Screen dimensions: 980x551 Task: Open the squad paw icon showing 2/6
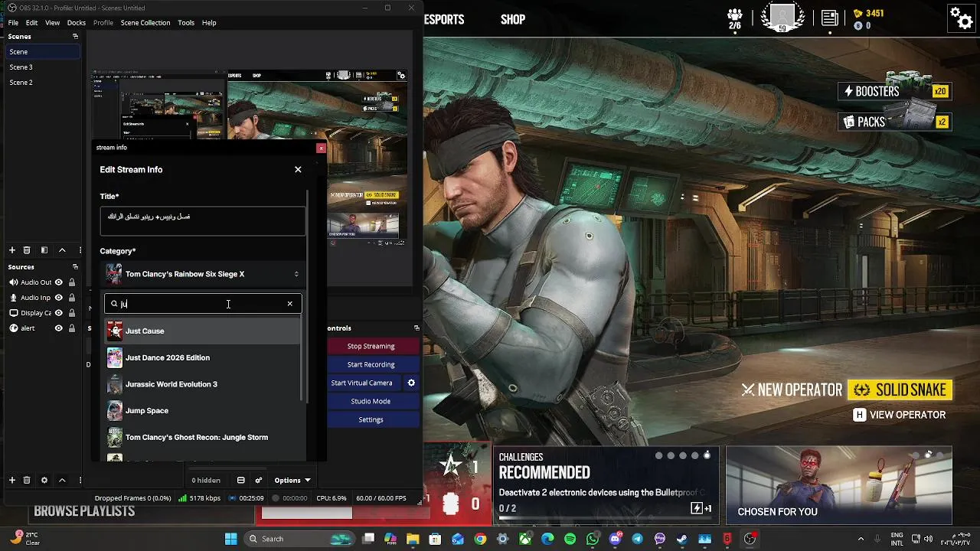pyautogui.click(x=735, y=18)
